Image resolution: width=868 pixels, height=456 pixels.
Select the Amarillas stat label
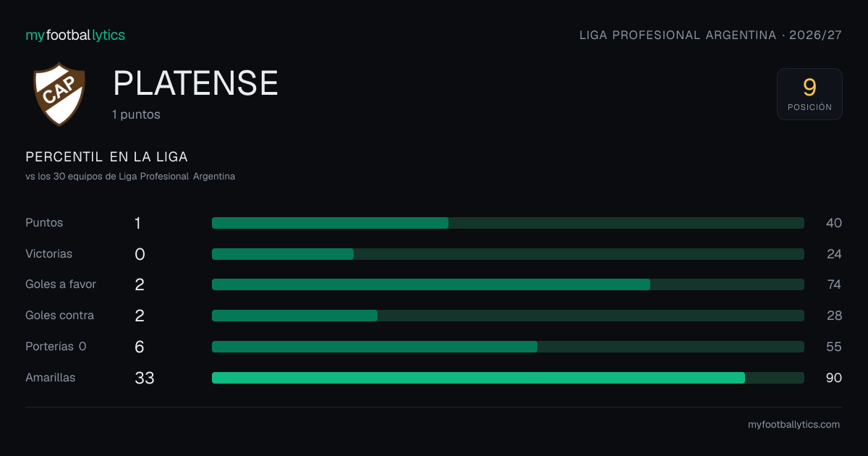click(x=50, y=378)
